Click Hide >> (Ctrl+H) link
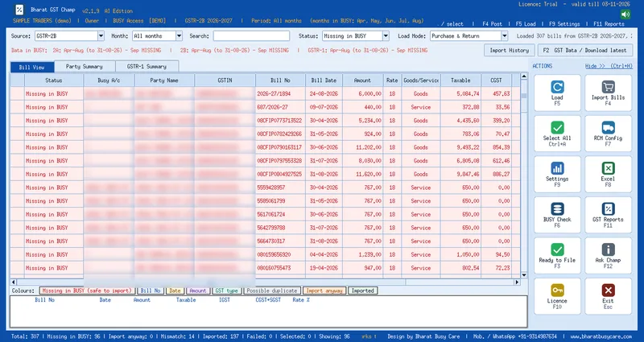This screenshot has width=644, height=342. coord(609,66)
